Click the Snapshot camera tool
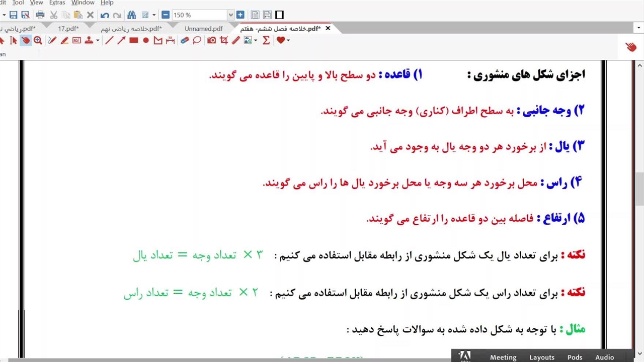The height and width of the screenshot is (362, 644). pyautogui.click(x=212, y=41)
